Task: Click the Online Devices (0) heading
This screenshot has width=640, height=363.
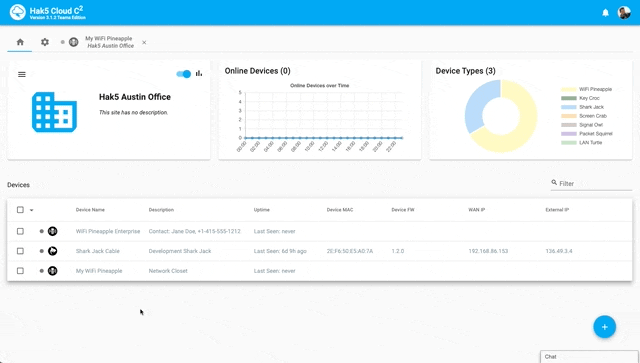Action: (x=258, y=71)
